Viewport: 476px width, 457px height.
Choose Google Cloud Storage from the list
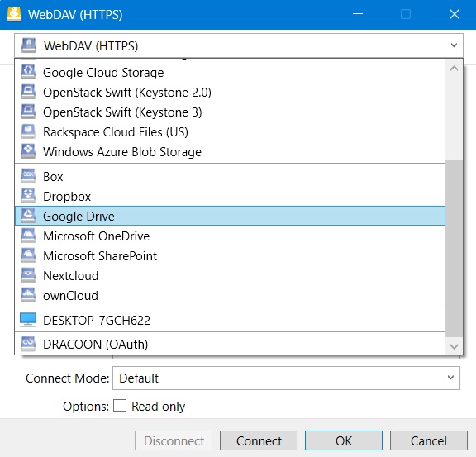pyautogui.click(x=230, y=72)
